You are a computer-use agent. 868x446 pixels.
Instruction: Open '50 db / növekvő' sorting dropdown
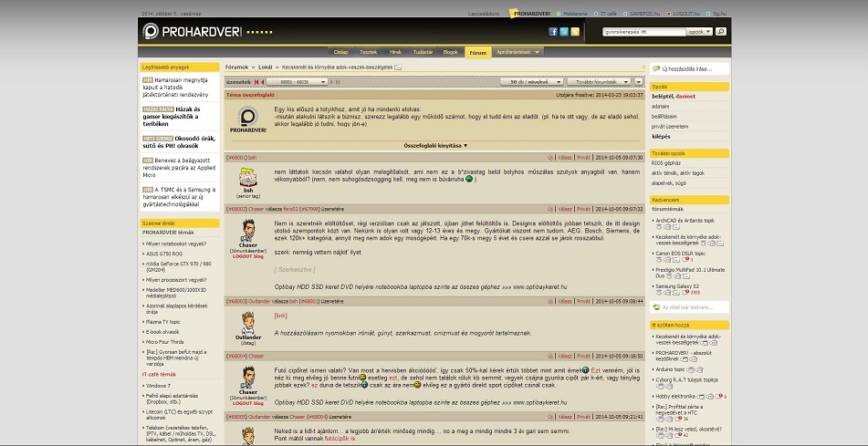(531, 82)
